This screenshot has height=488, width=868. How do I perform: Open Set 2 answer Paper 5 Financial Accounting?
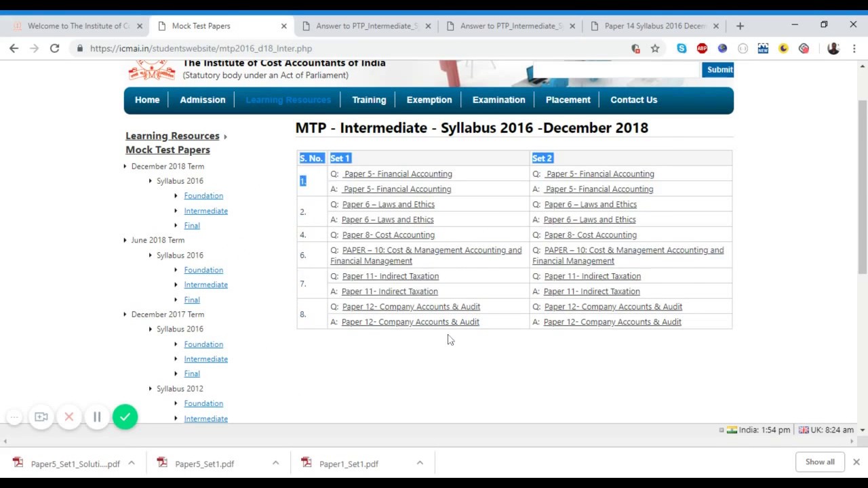pyautogui.click(x=599, y=189)
